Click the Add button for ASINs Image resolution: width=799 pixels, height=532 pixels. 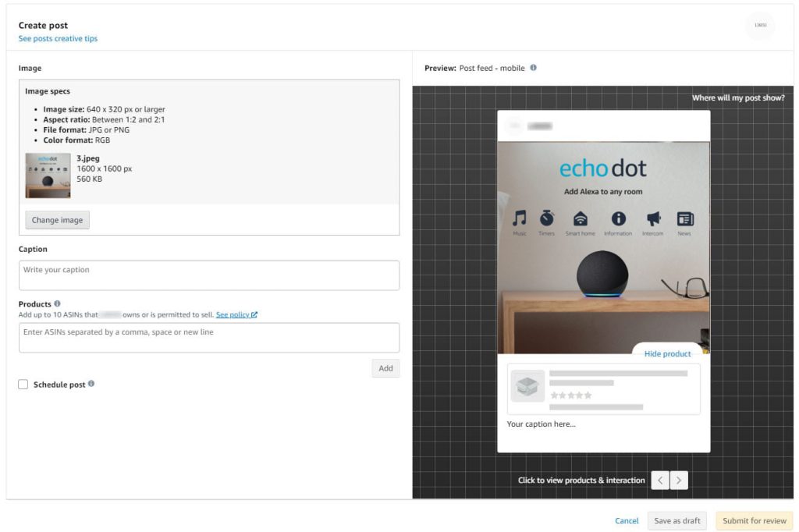pos(385,368)
